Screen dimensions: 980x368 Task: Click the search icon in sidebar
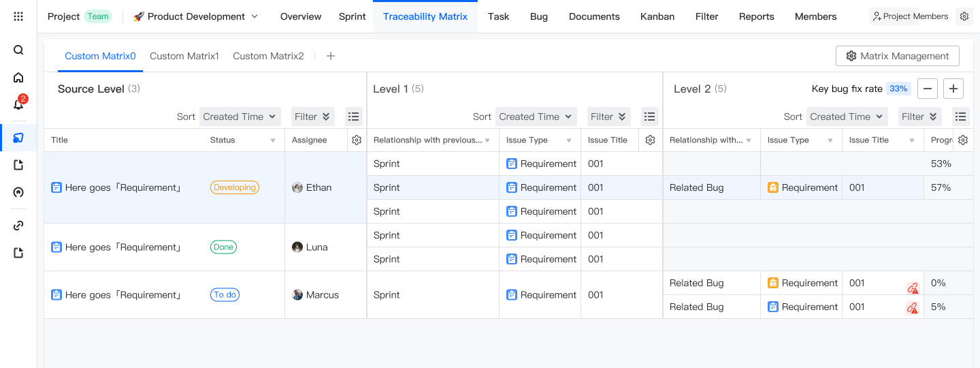pos(18,50)
